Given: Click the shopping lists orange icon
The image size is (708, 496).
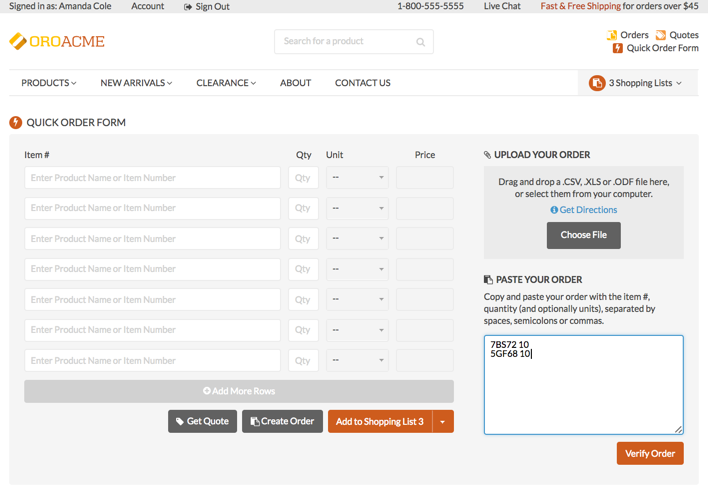Looking at the screenshot, I should (597, 83).
